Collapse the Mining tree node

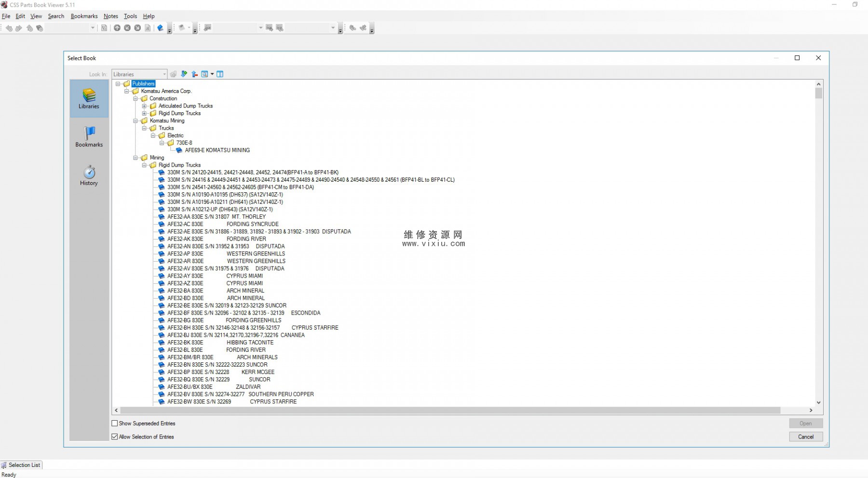point(136,158)
